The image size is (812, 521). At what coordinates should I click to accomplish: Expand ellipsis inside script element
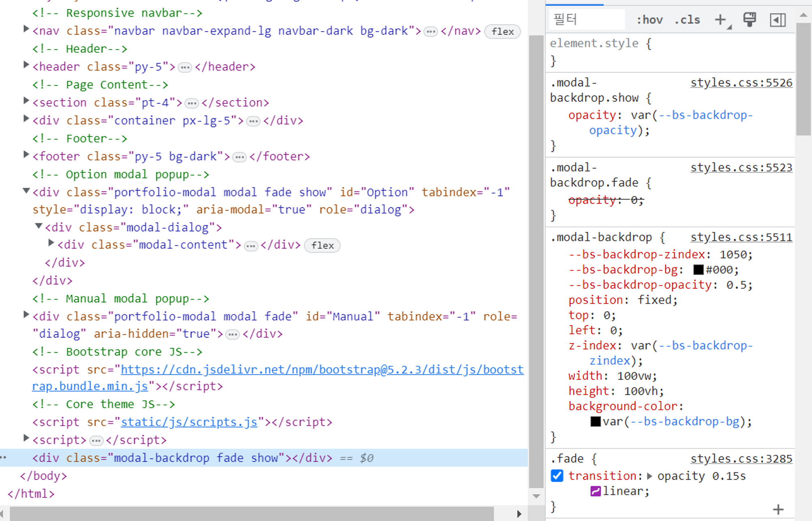tap(96, 441)
